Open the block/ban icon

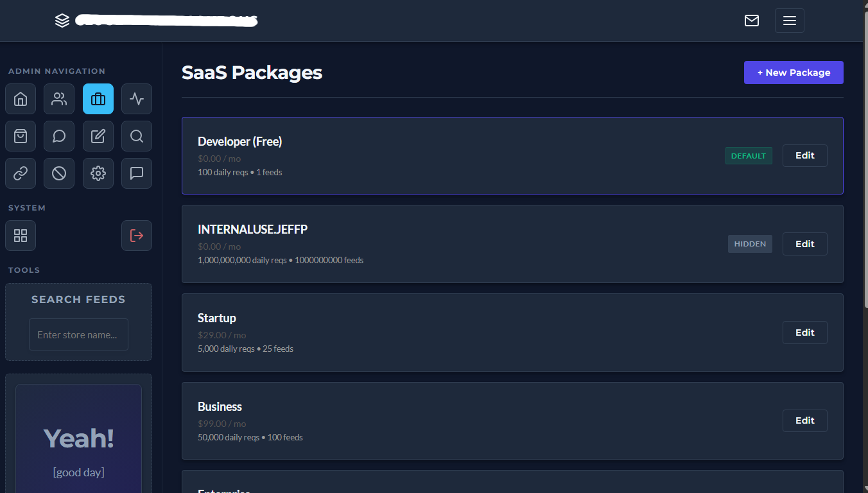point(58,173)
